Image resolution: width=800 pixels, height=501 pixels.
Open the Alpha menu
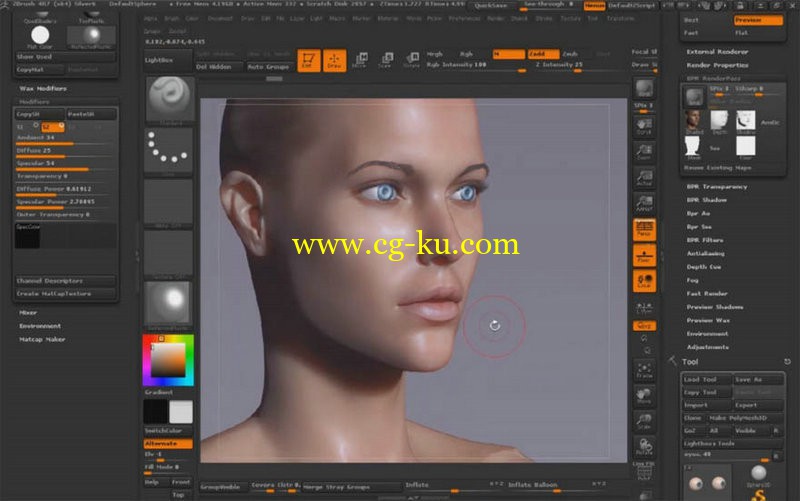point(151,18)
